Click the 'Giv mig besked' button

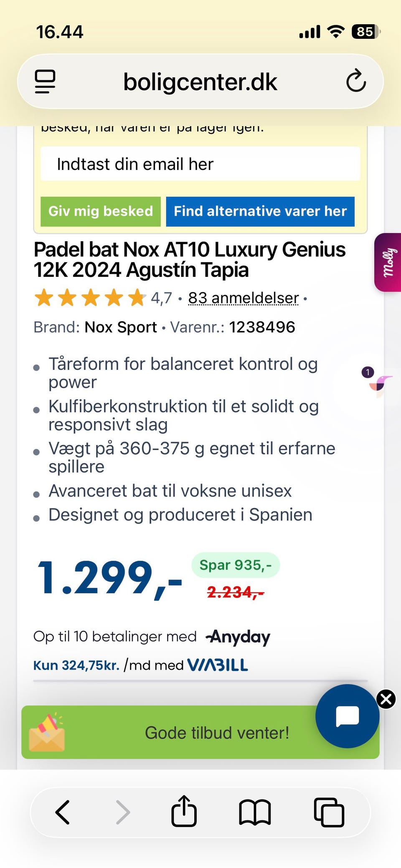click(101, 211)
